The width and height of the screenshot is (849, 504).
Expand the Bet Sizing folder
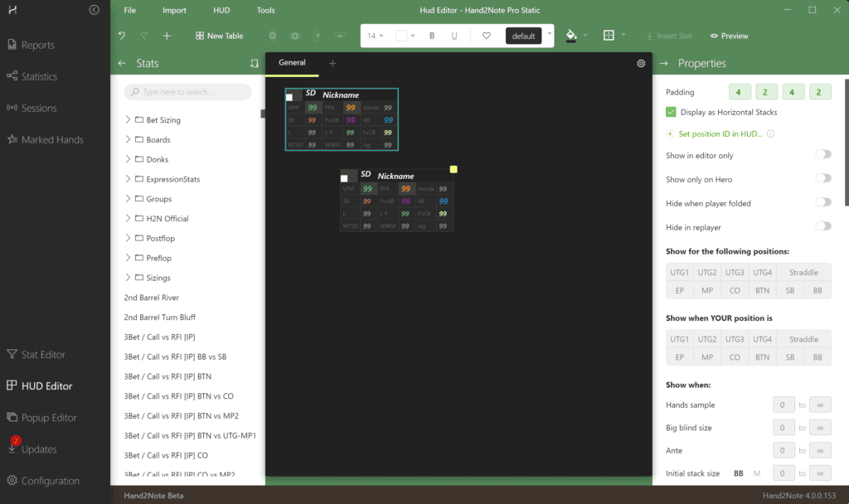[128, 119]
